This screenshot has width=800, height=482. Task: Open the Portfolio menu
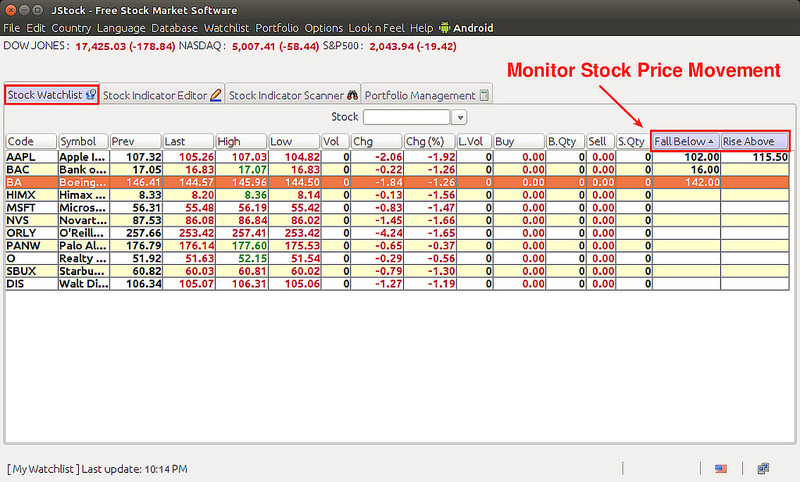click(277, 28)
